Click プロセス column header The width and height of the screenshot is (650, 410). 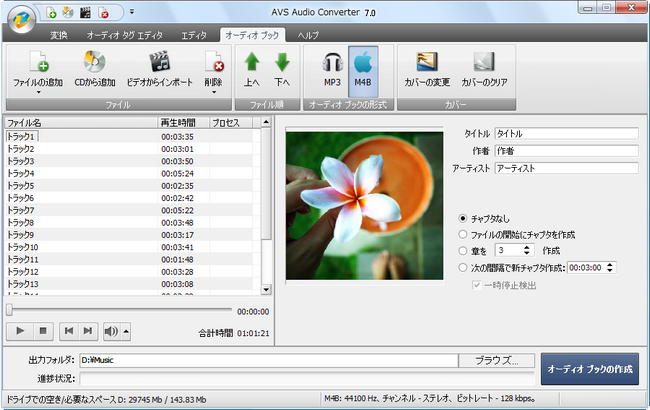coord(230,123)
